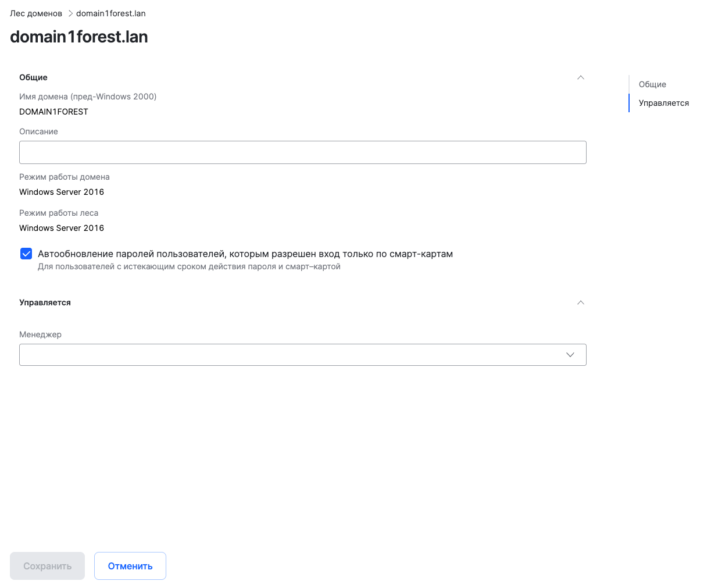Click the domain1forest.lan page title
The image size is (718, 588).
79,37
